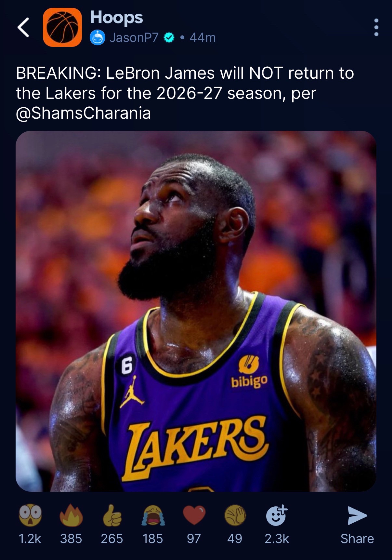This screenshot has height=560, width=392.
Task: Add a new reaction with smiley-plus icon
Action: (x=277, y=515)
